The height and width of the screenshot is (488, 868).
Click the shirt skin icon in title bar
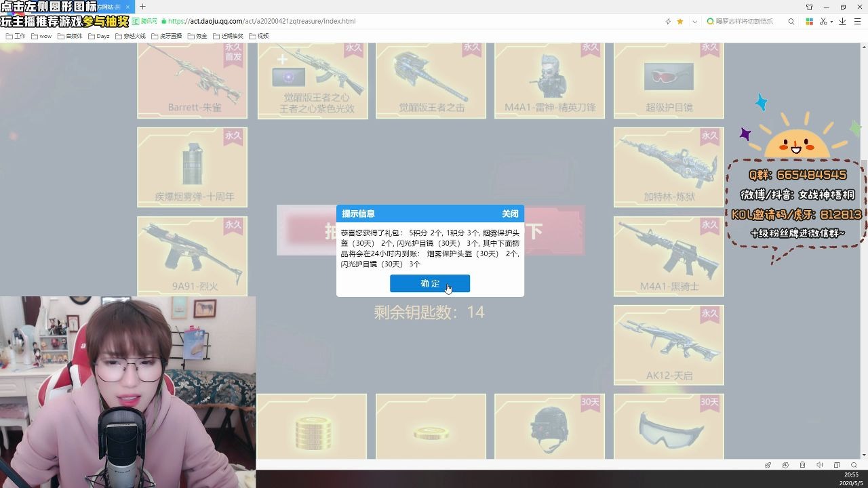click(809, 7)
